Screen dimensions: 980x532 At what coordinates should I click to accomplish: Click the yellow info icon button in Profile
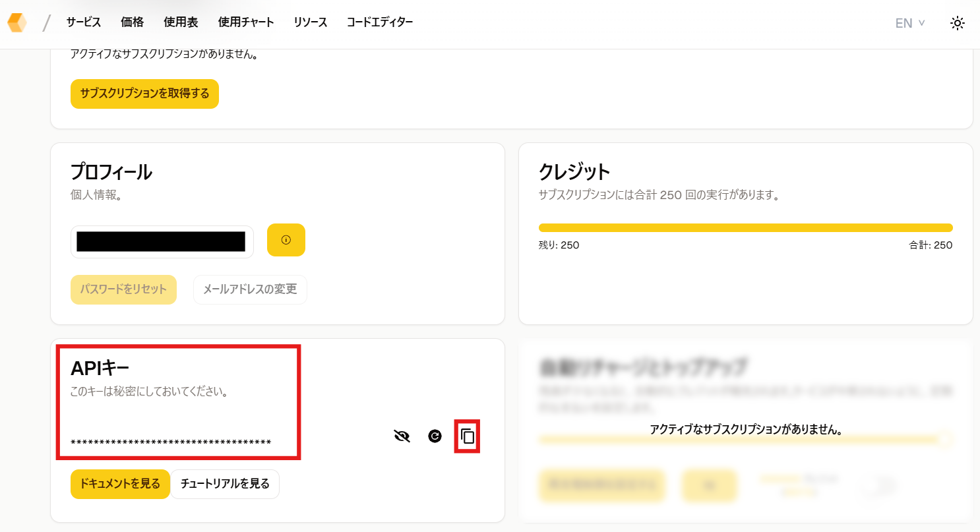click(x=286, y=240)
